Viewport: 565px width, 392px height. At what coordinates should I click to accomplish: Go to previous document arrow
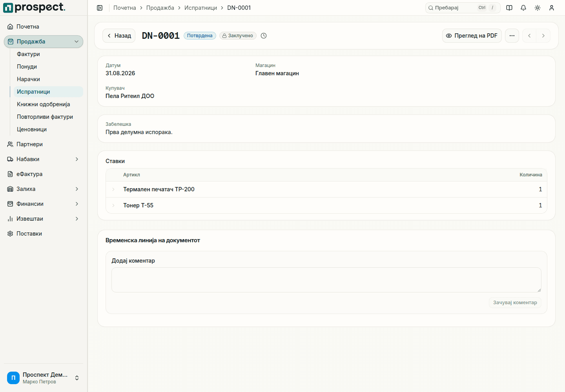[x=529, y=36]
